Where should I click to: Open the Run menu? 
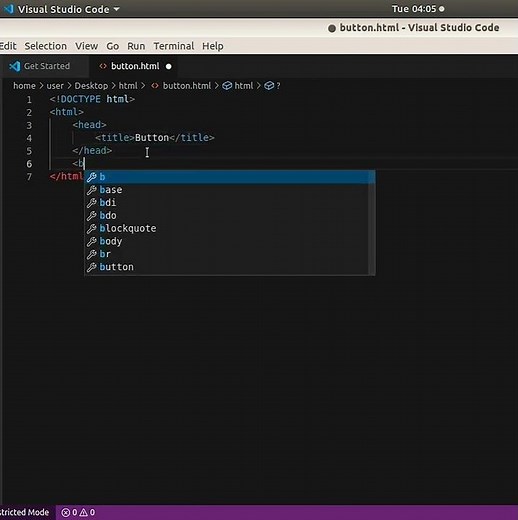(136, 46)
